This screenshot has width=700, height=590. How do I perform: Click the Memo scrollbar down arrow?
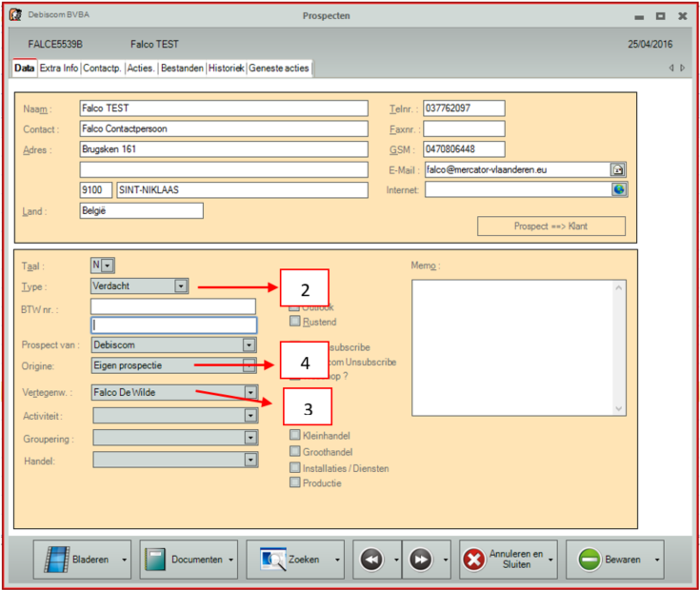pos(620,407)
